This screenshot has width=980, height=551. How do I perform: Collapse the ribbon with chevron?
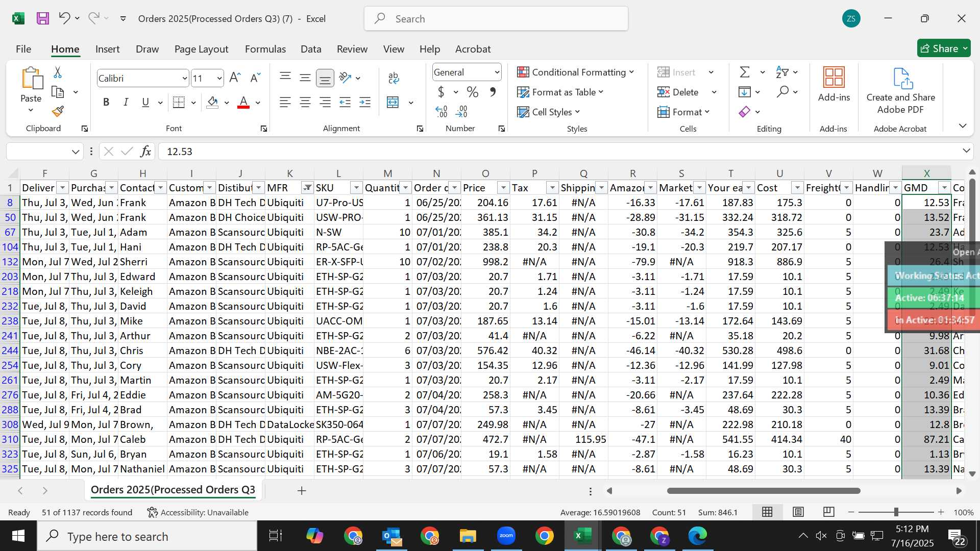tap(963, 126)
